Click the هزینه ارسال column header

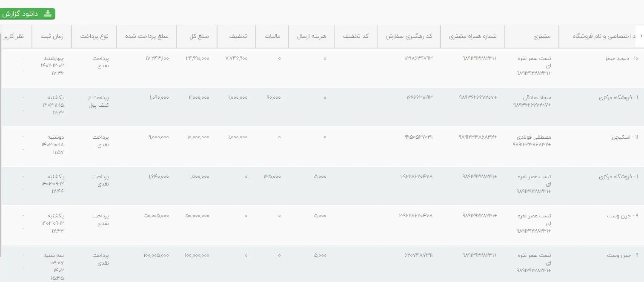click(311, 37)
